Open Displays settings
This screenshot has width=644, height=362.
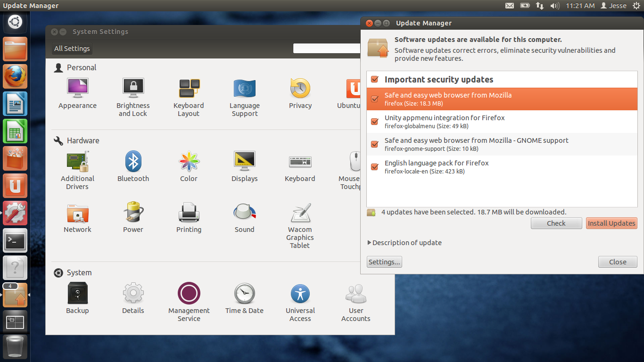[x=245, y=166]
